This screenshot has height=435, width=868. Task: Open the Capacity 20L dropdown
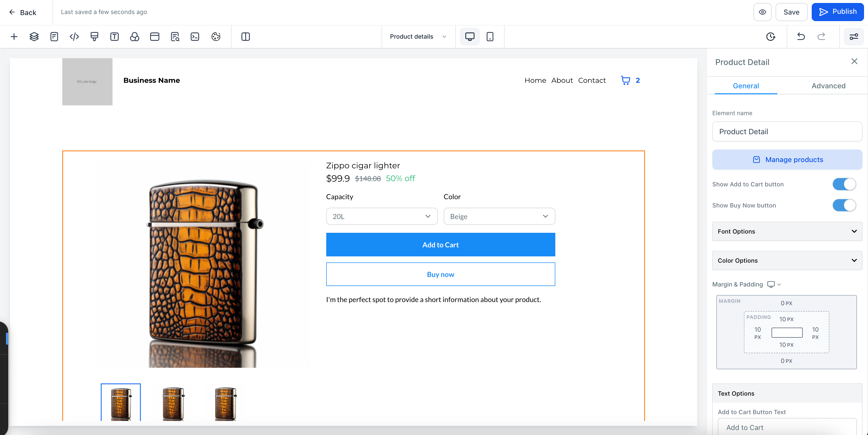(x=382, y=216)
